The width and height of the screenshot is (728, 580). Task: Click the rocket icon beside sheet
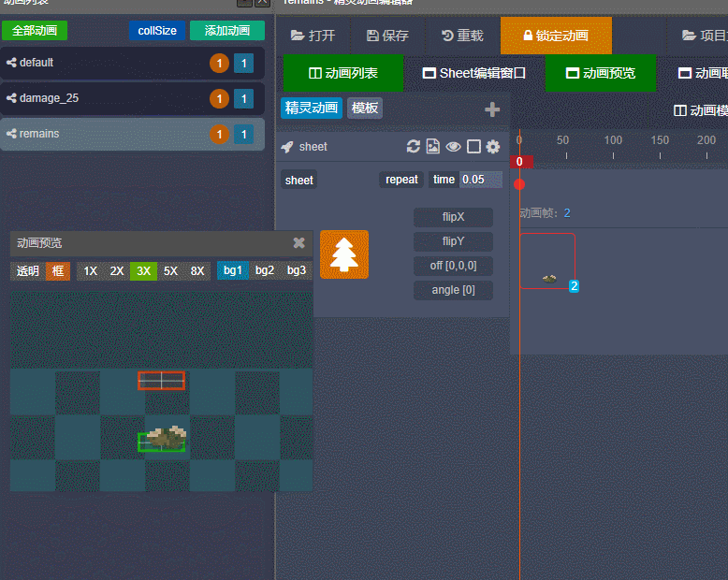[287, 147]
